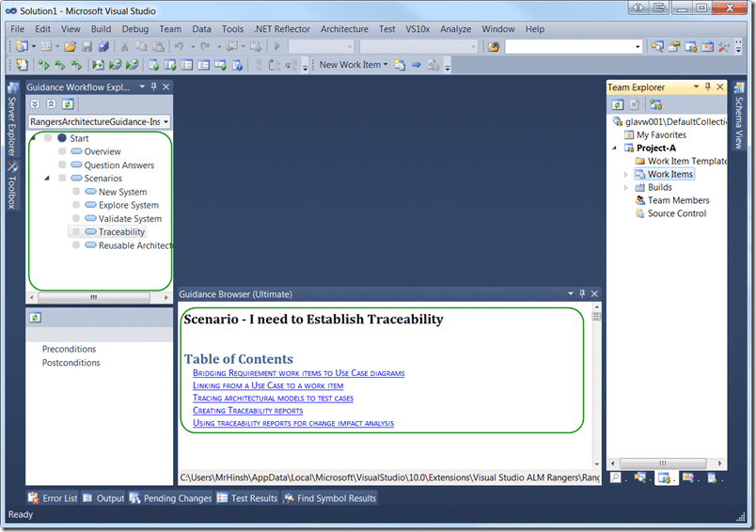The image size is (756, 532).
Task: Open the Server Explorer side tab
Action: coord(12,119)
